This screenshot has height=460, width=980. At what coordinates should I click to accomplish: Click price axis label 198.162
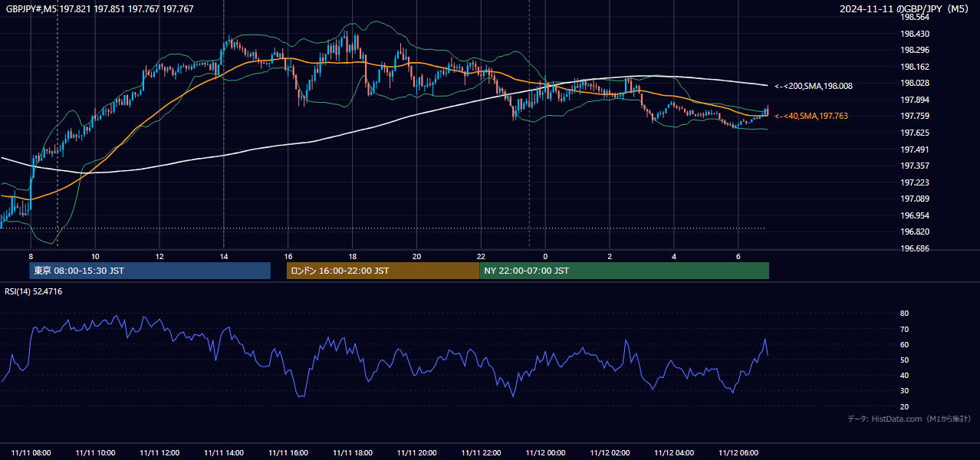tap(915, 67)
